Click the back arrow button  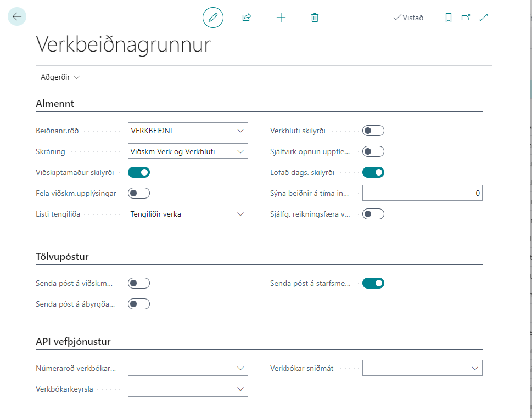click(17, 17)
